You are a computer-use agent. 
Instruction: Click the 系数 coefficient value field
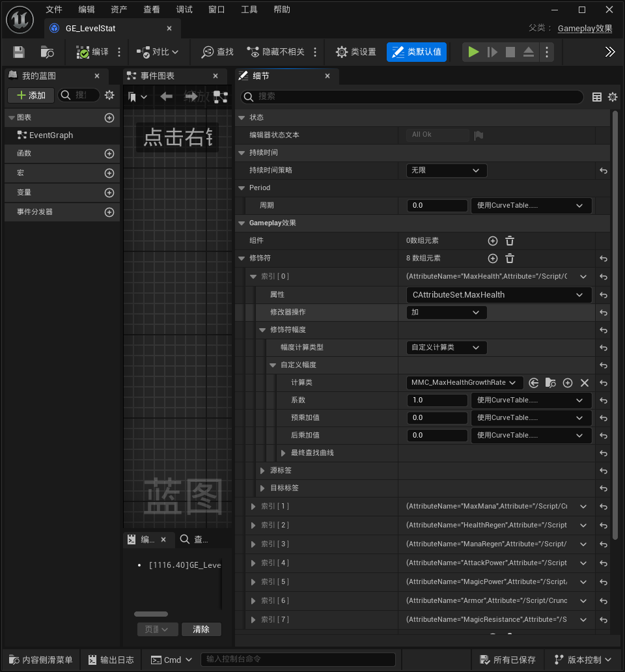tap(437, 400)
